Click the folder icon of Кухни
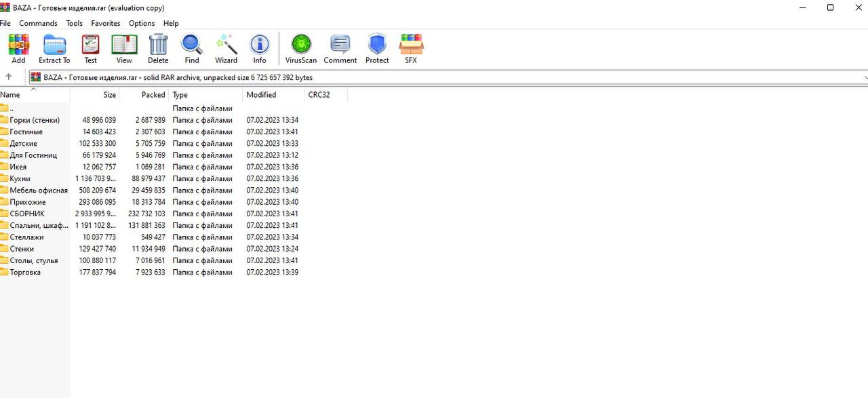The height and width of the screenshot is (398, 868). 4,178
